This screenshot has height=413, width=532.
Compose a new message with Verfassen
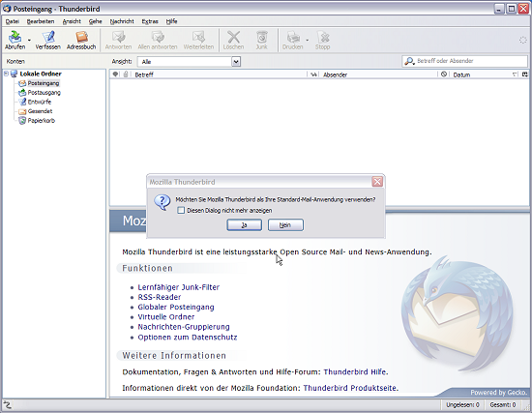click(x=47, y=40)
